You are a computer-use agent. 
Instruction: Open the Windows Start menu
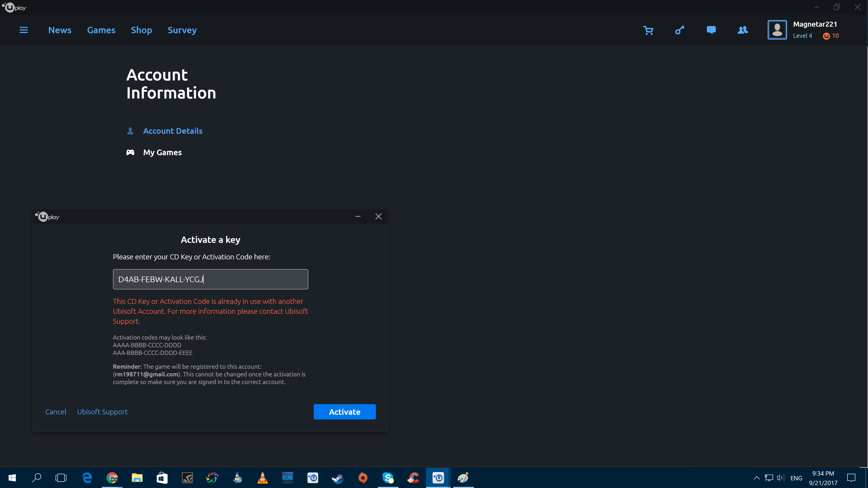coord(12,478)
